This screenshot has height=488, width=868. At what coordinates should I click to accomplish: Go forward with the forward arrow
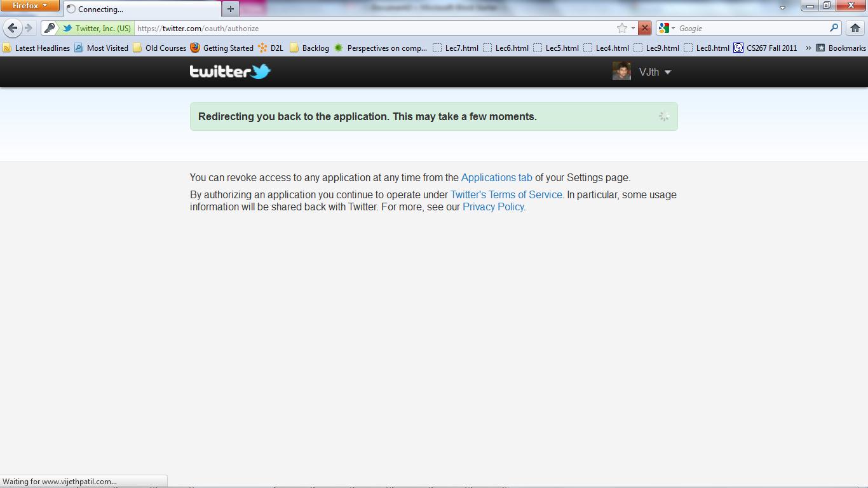[29, 28]
